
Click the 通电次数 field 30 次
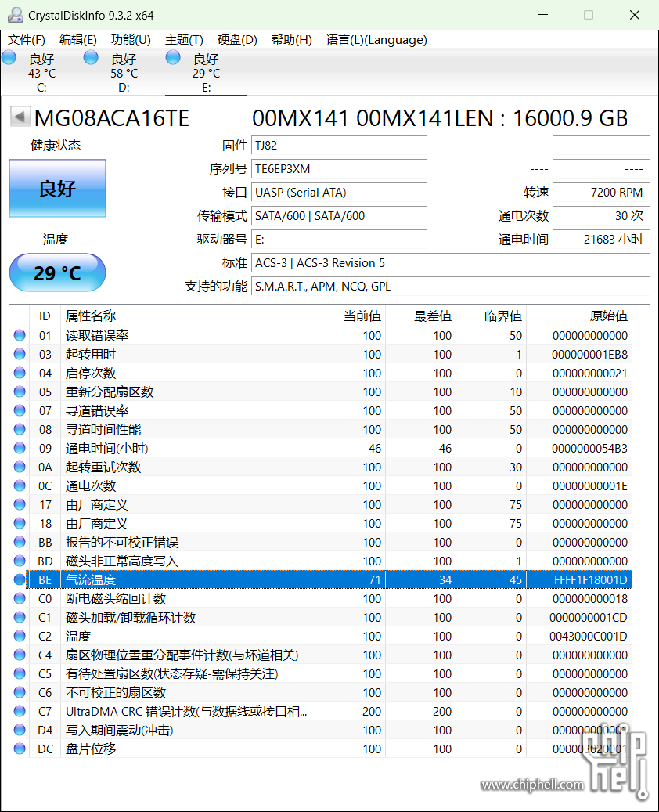click(601, 216)
